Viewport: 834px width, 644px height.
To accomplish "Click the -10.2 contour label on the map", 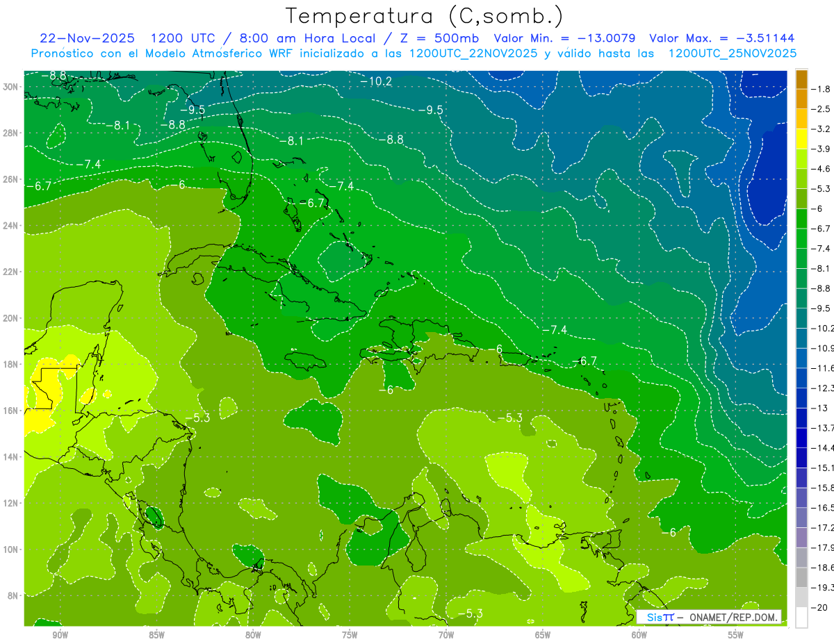I will 376,81.
